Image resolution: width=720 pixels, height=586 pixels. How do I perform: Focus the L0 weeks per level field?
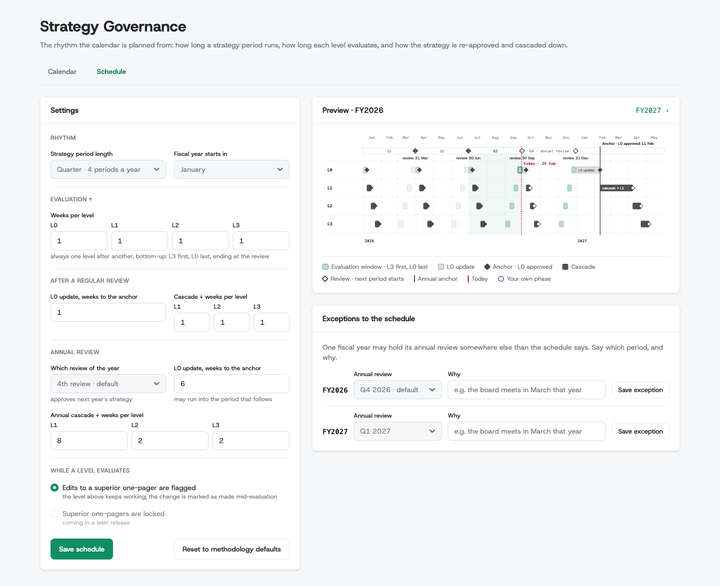[x=79, y=241]
